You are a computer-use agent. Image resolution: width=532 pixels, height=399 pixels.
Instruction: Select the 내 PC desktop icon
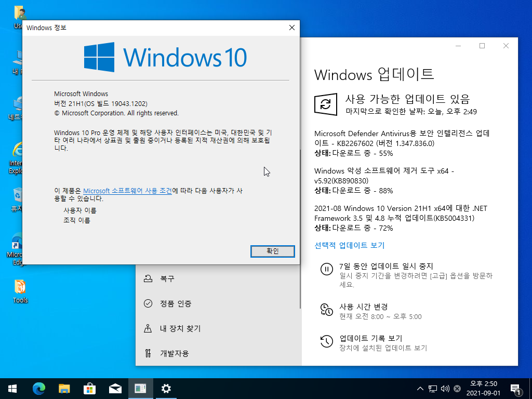click(17, 63)
